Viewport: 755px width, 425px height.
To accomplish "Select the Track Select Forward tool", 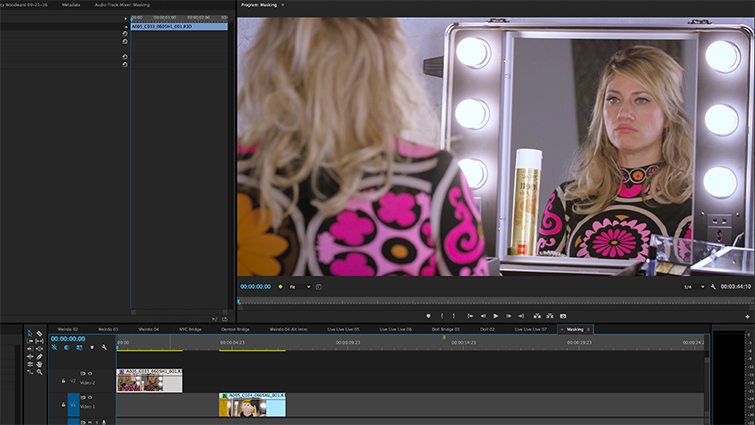I will [x=30, y=341].
